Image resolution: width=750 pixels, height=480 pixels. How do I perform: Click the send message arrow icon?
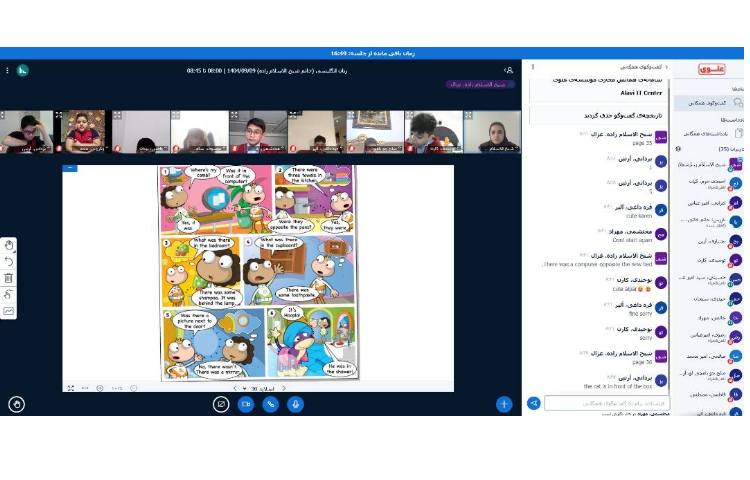point(534,403)
